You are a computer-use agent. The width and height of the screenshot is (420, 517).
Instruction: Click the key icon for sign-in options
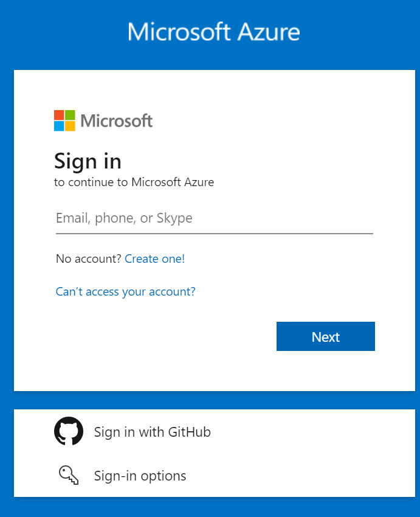(69, 475)
